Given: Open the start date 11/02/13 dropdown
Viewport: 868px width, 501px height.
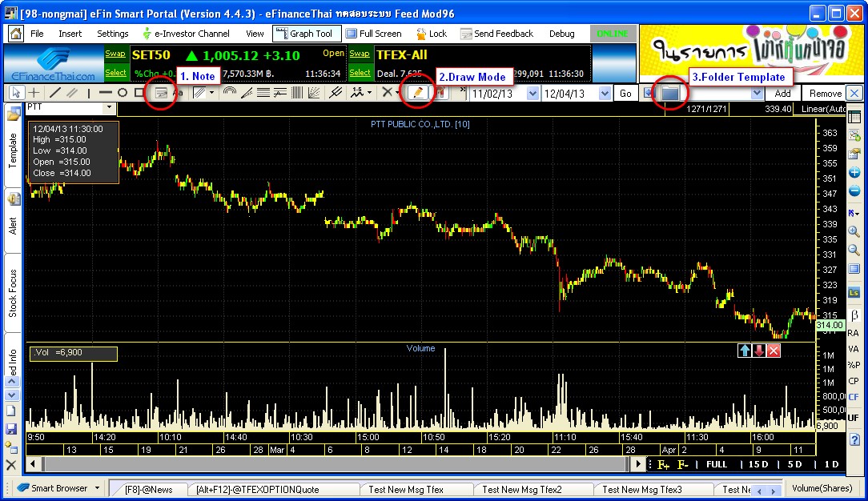Looking at the screenshot, I should click(x=532, y=94).
